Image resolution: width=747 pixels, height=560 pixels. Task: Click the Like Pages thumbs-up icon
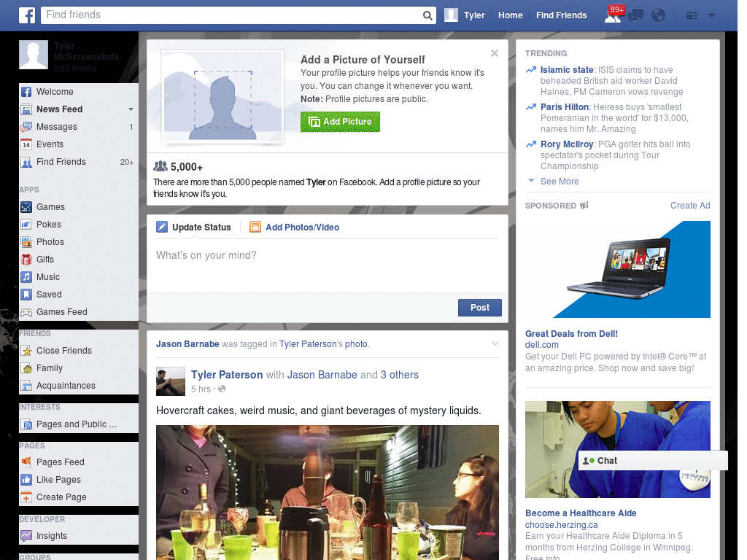point(26,480)
